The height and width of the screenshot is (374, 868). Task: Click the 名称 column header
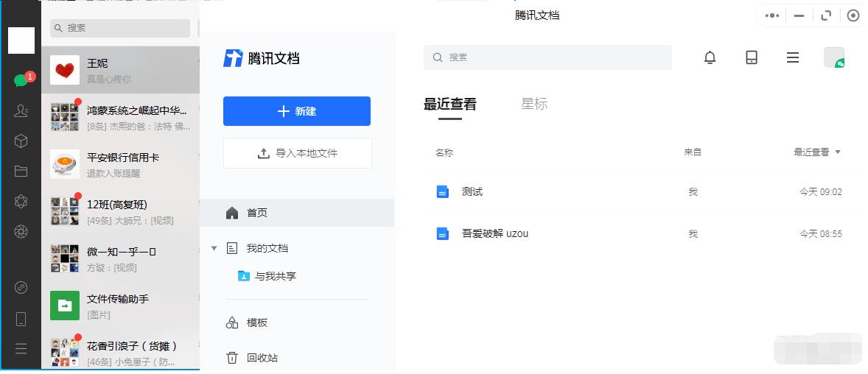(x=444, y=152)
